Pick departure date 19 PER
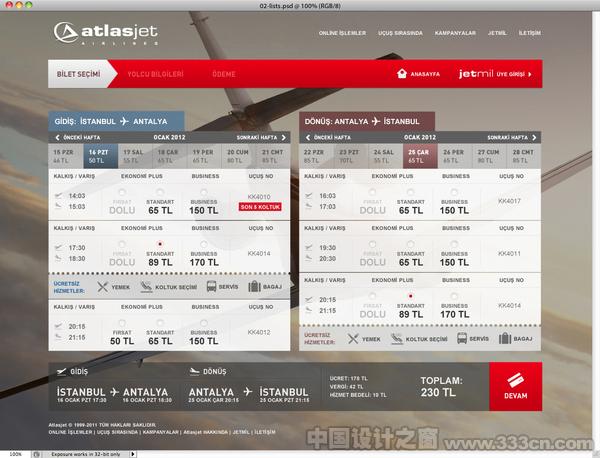This screenshot has width=600, height=458. (x=205, y=156)
